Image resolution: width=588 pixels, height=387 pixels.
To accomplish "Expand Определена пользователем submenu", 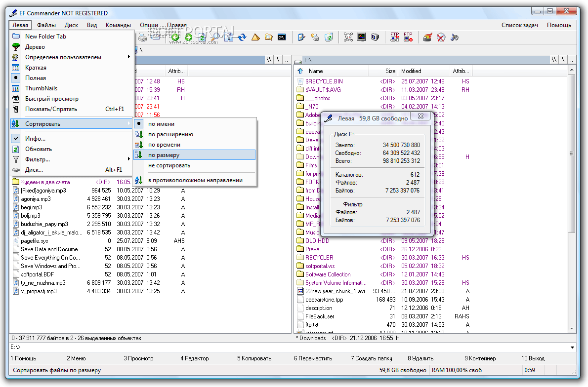I will 71,57.
